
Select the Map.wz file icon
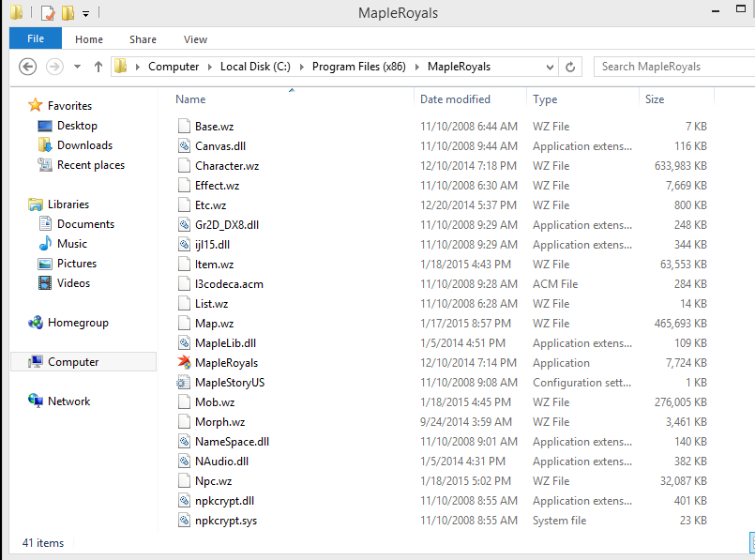tap(184, 324)
